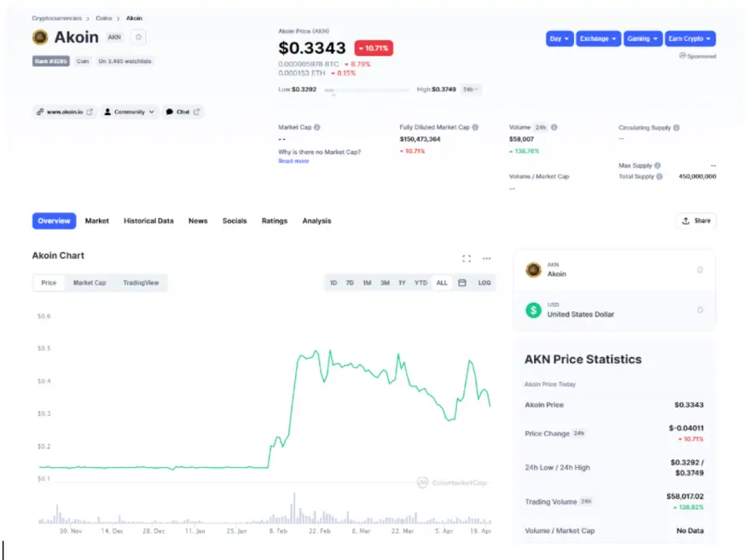Set chart range to ALL
Screen dimensions: 748x560
pos(442,283)
